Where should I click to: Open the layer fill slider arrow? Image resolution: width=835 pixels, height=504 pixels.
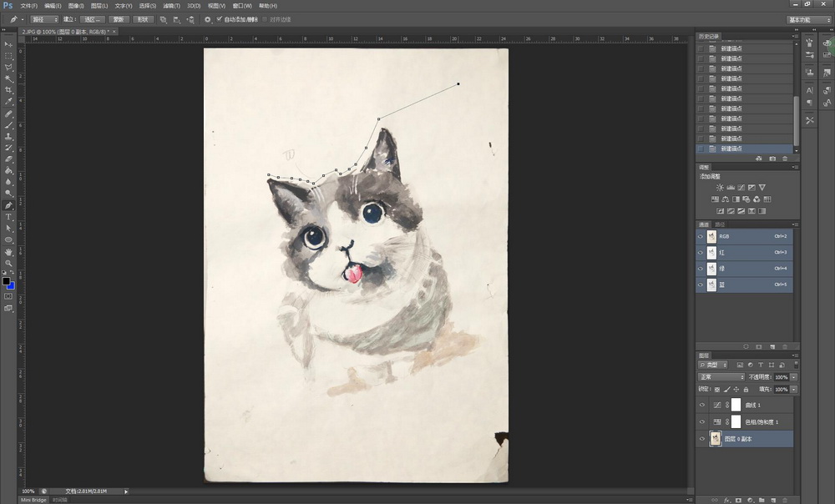(793, 390)
